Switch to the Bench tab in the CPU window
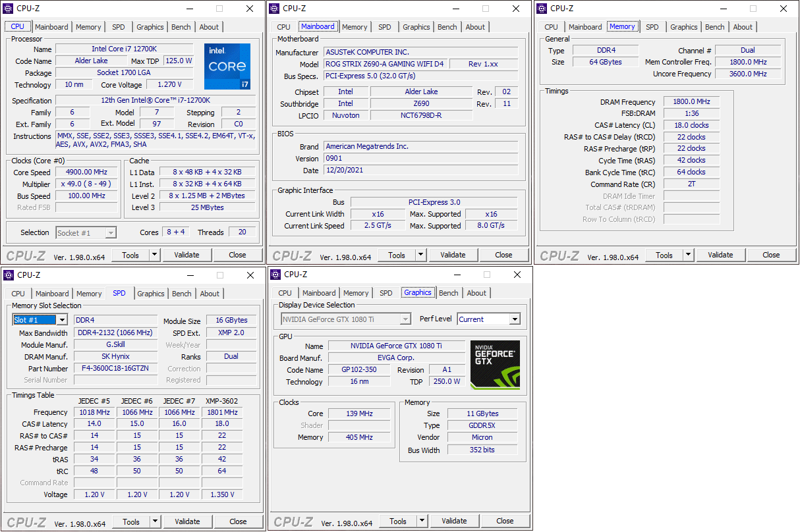The image size is (800, 532). (x=181, y=26)
